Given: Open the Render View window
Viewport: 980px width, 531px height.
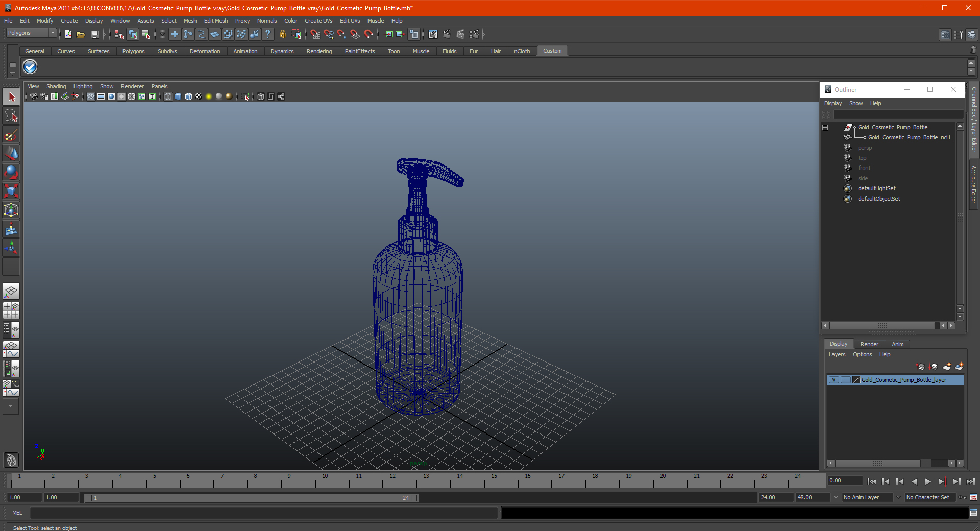Looking at the screenshot, I should (x=433, y=34).
